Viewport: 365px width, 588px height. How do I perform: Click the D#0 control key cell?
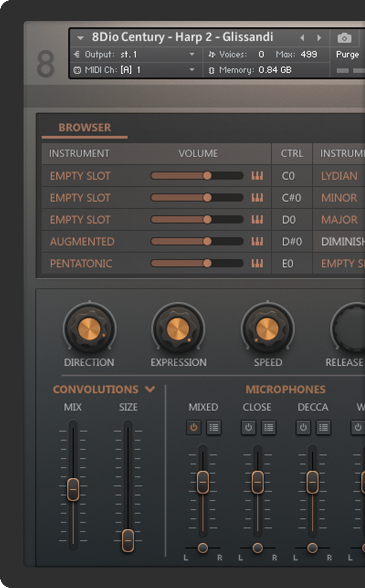coord(292,241)
